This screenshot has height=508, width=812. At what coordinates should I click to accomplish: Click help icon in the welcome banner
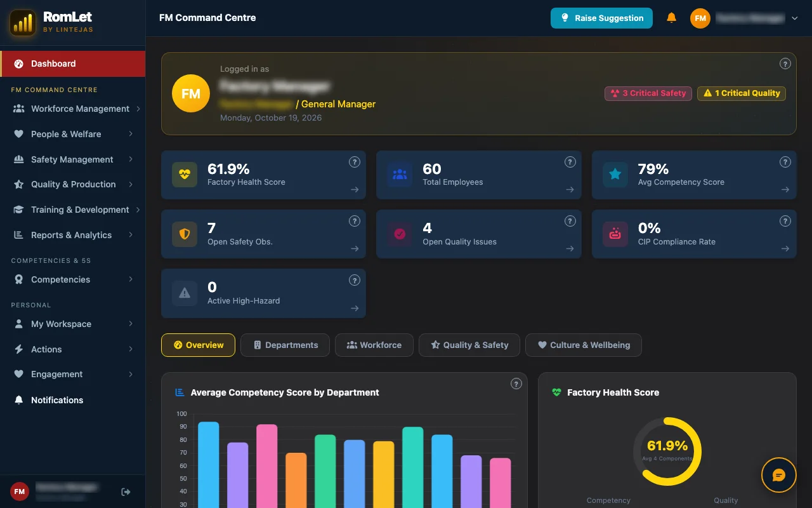(x=785, y=63)
